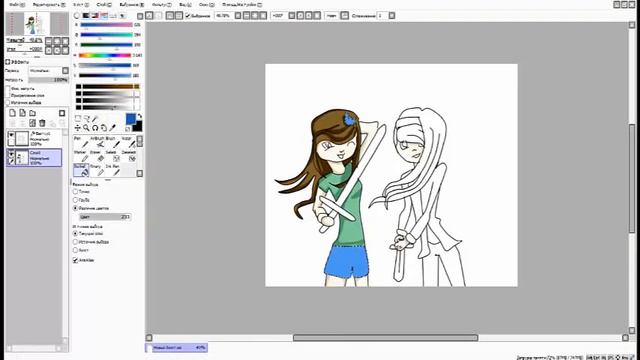
Task: Toggle the selection source checkbox
Action: click(8, 102)
